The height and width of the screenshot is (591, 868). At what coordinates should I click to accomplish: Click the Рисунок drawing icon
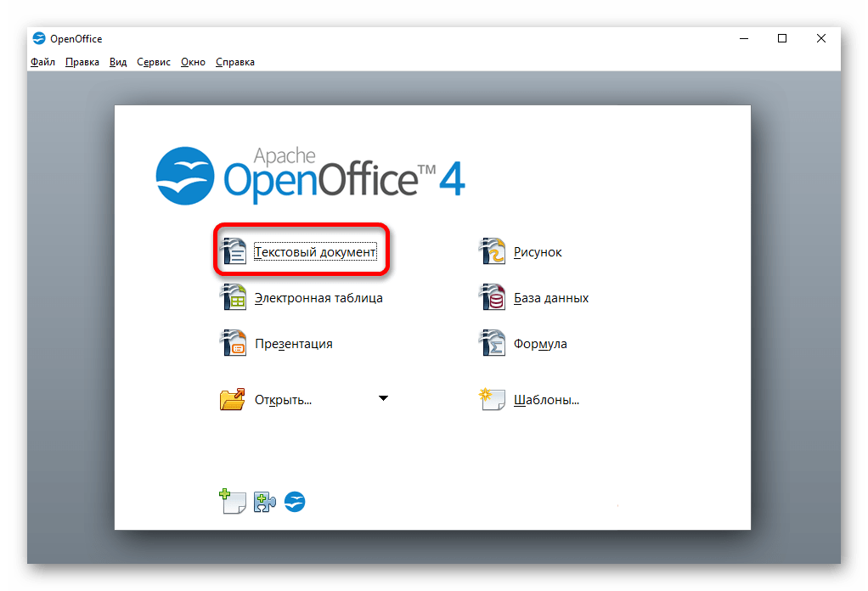point(492,251)
